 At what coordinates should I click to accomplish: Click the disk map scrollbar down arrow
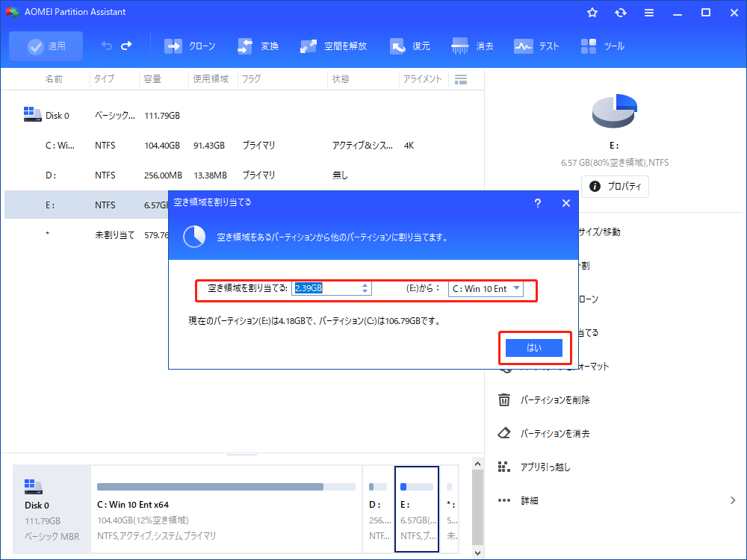point(477,553)
